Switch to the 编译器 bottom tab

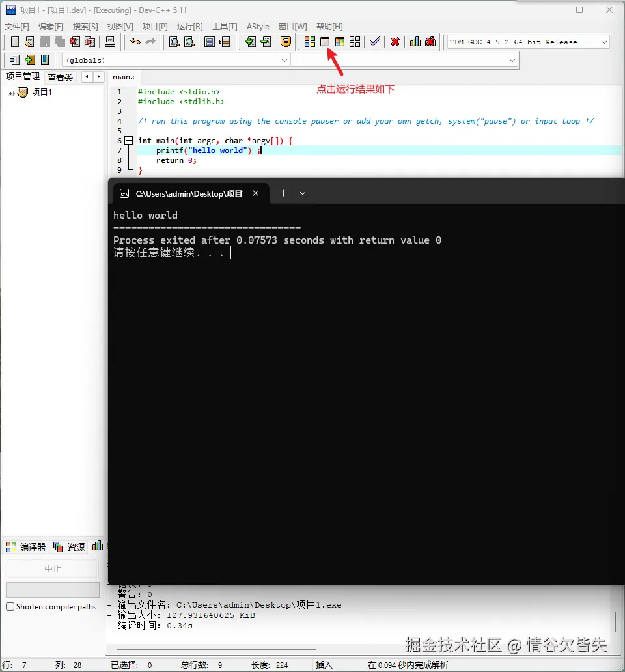coord(25,547)
